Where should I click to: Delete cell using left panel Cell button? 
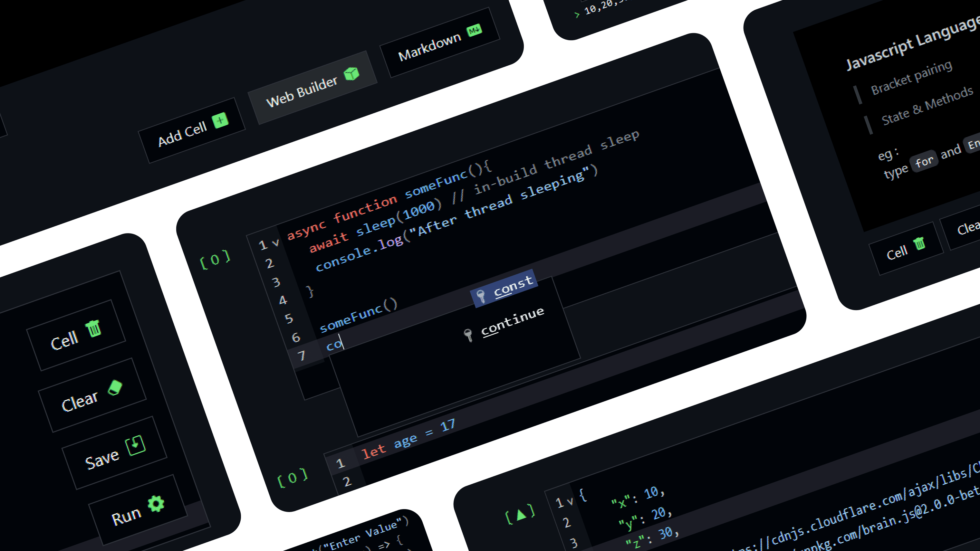point(76,335)
